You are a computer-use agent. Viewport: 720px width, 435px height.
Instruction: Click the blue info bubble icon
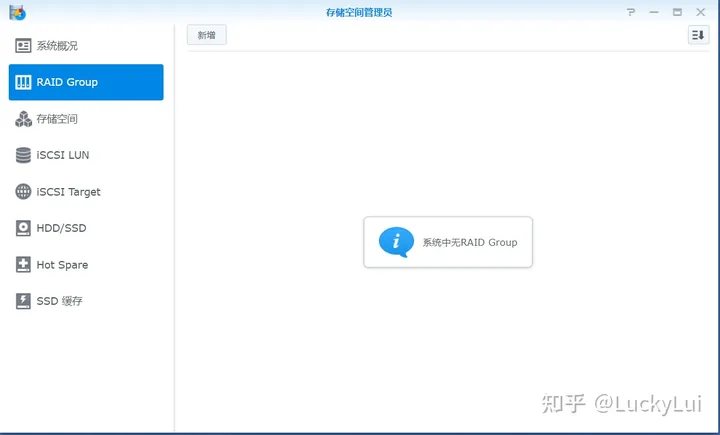[x=396, y=242]
